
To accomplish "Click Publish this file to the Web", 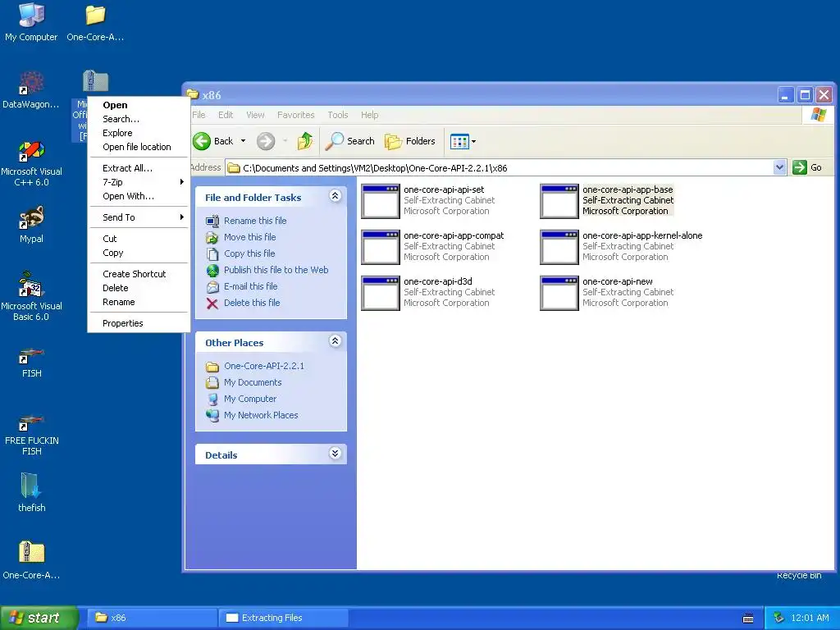I will 276,270.
